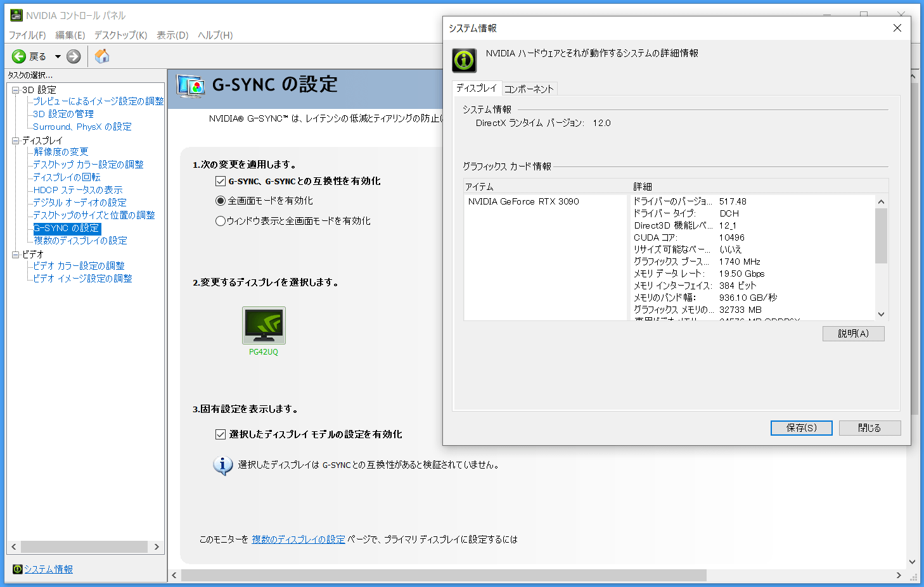Viewport: 924px width, 587px height.
Task: Click the 保存(S) button
Action: 802,428
